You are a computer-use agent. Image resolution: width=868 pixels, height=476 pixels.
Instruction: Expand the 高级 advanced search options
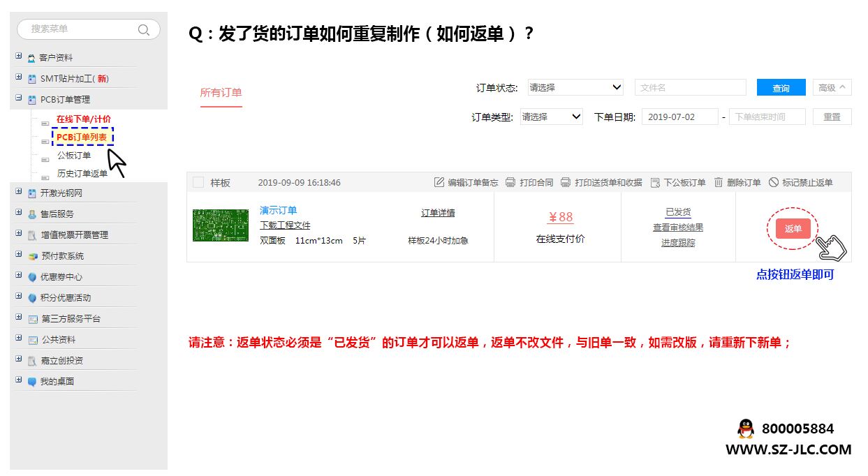click(832, 87)
